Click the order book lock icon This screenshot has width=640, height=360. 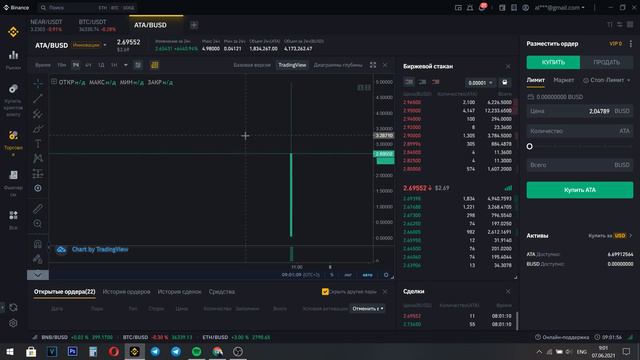click(505, 82)
